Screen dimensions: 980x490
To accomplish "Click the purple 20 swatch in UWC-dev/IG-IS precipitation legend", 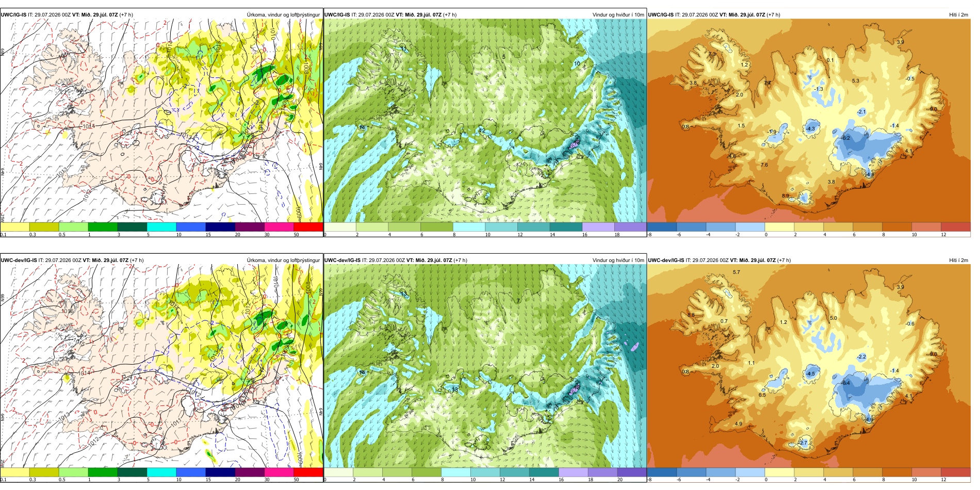I will (x=250, y=472).
